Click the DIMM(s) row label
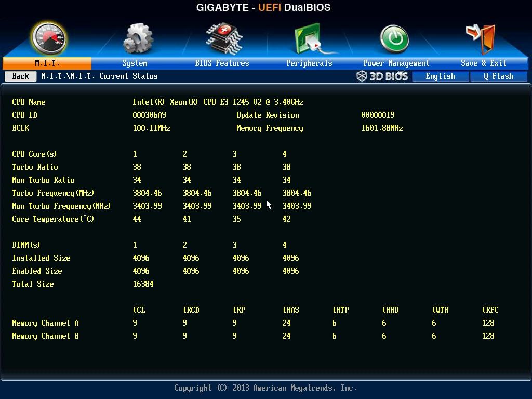Viewport: 532px width, 399px height. tap(26, 245)
